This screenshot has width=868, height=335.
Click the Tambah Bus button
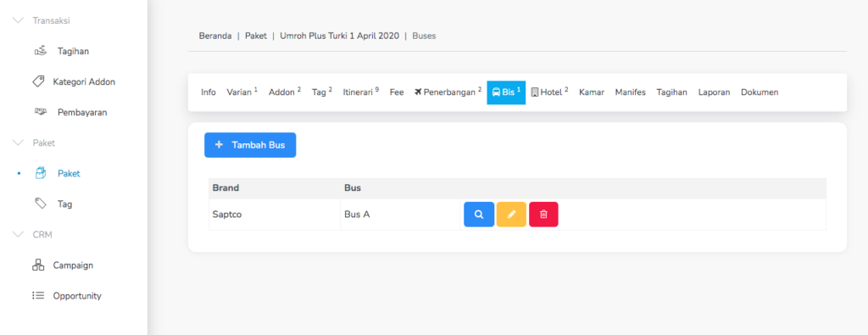250,145
